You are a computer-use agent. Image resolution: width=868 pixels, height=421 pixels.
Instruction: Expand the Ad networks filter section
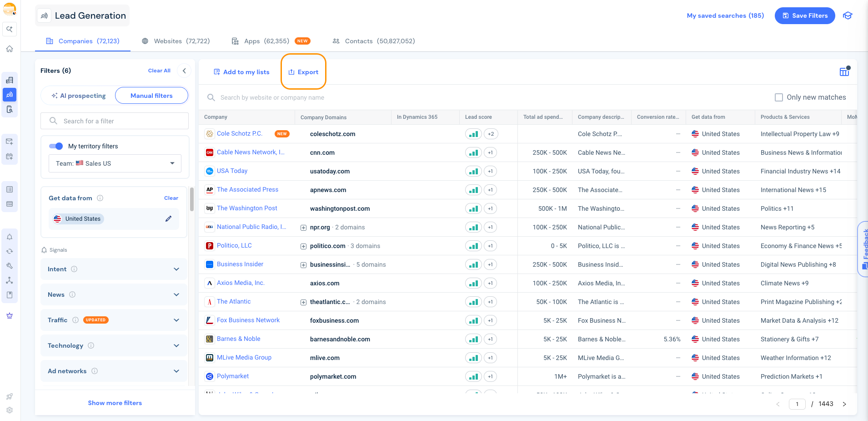pos(114,371)
